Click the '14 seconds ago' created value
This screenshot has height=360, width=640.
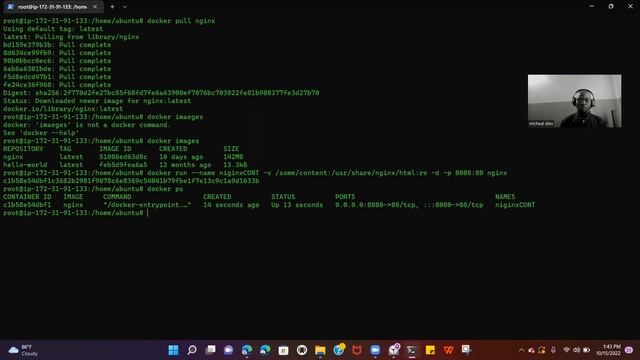231,205
